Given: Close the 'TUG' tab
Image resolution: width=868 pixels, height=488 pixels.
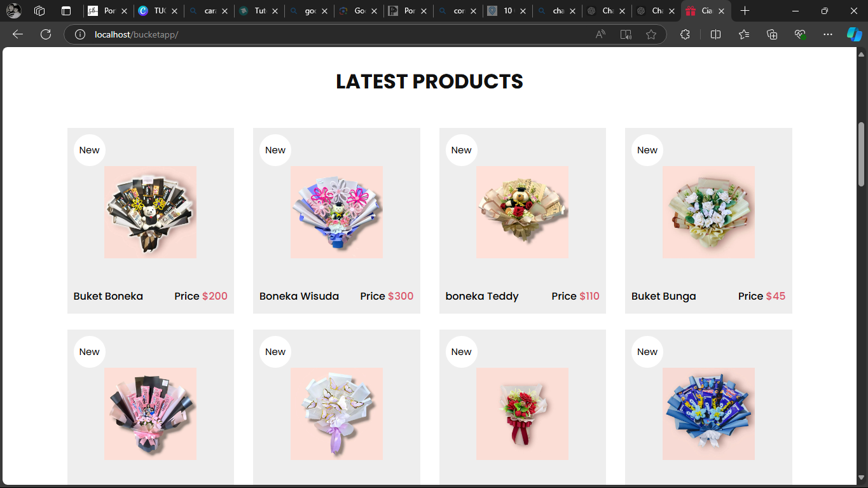Looking at the screenshot, I should coord(174,11).
